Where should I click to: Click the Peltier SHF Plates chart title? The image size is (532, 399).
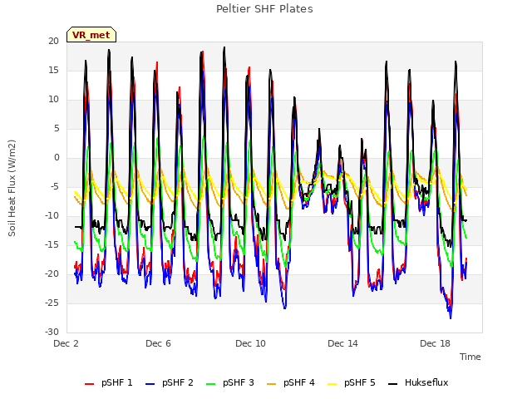pyautogui.click(x=264, y=9)
